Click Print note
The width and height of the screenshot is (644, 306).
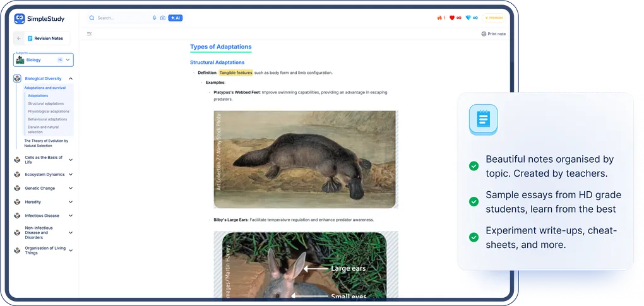click(x=493, y=34)
